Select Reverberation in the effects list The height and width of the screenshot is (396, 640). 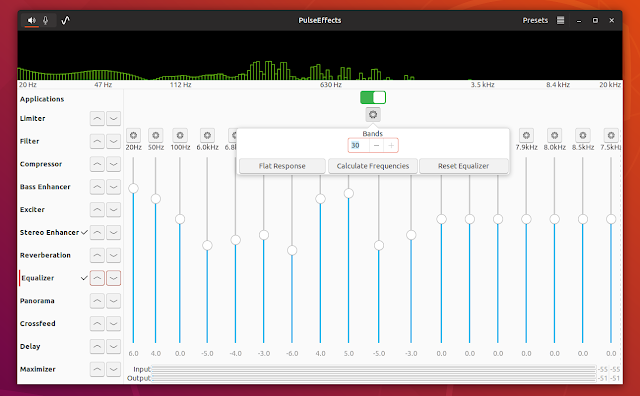[x=45, y=255]
